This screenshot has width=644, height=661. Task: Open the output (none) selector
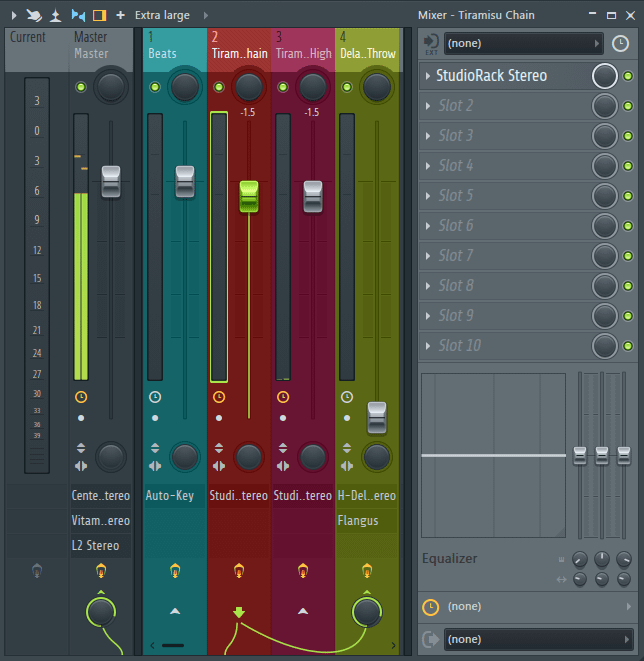[539, 640]
